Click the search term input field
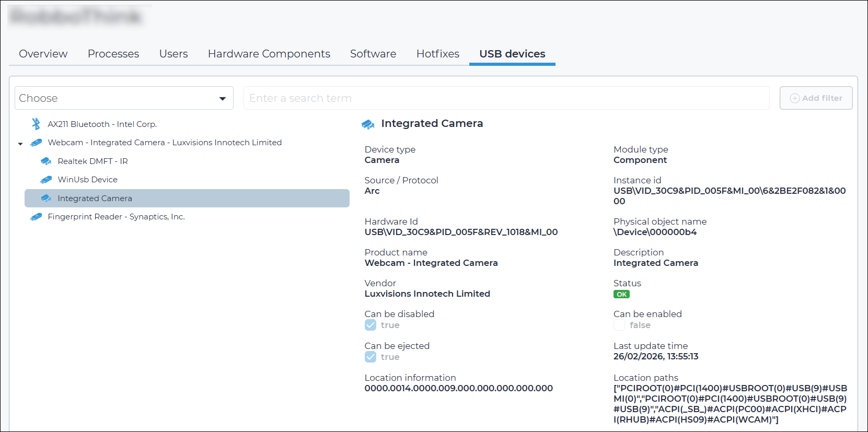 click(x=506, y=98)
